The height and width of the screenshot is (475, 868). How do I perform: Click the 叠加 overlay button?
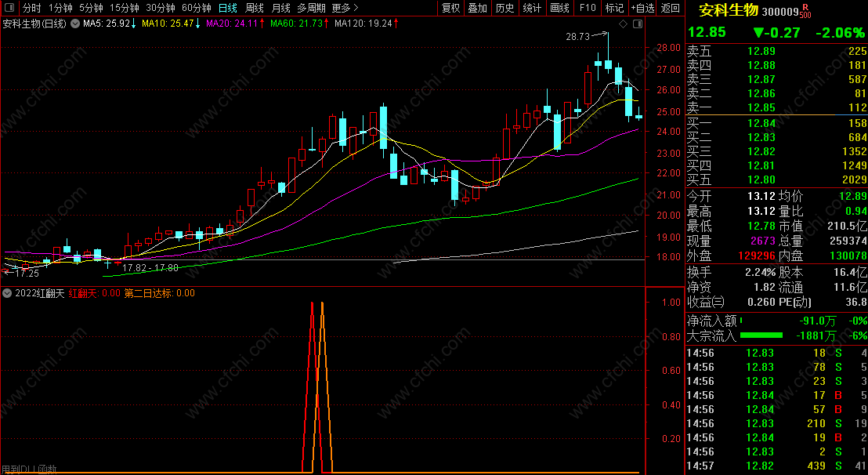[478, 8]
